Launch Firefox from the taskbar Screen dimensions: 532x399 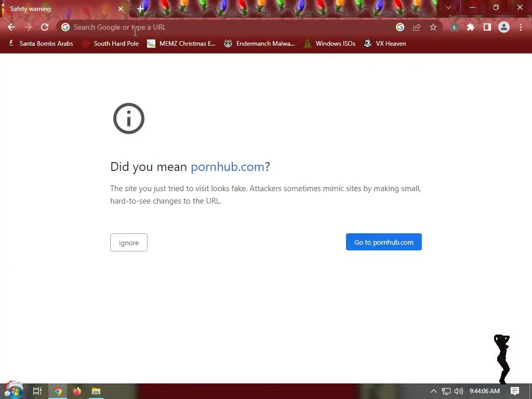tap(77, 391)
